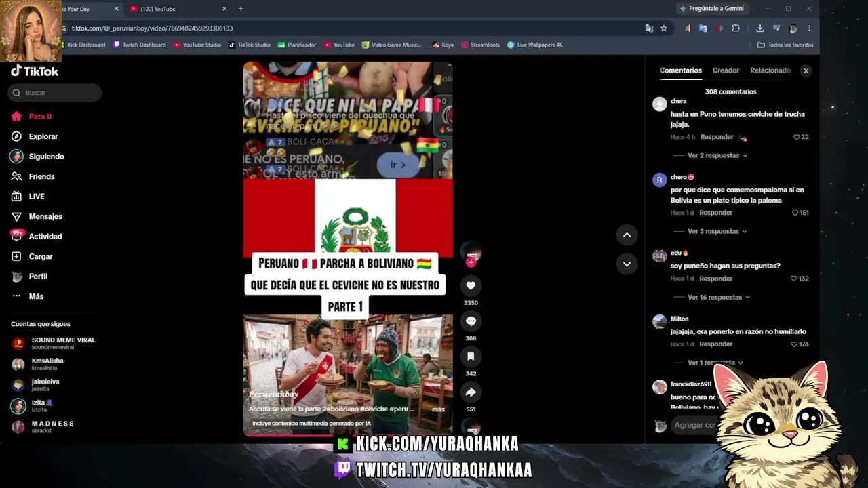Image resolution: width=868 pixels, height=488 pixels.
Task: Go to the TikTok logo home link
Action: point(35,71)
